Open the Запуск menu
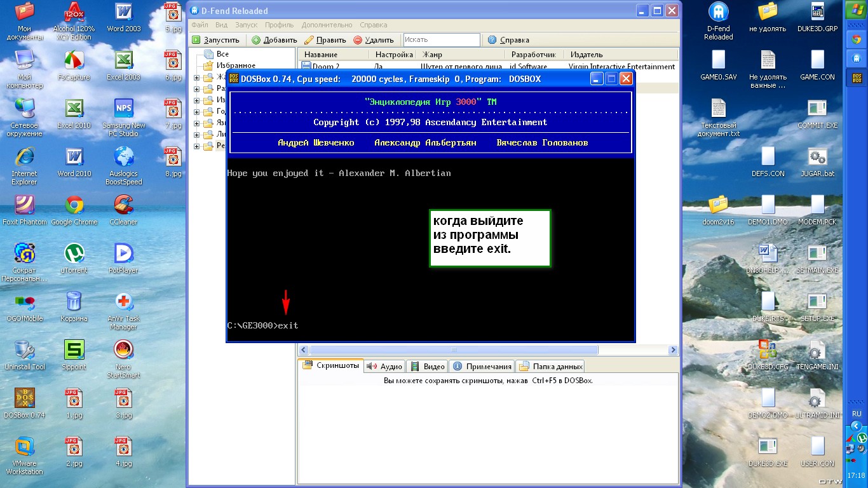The height and width of the screenshot is (488, 868). (246, 25)
